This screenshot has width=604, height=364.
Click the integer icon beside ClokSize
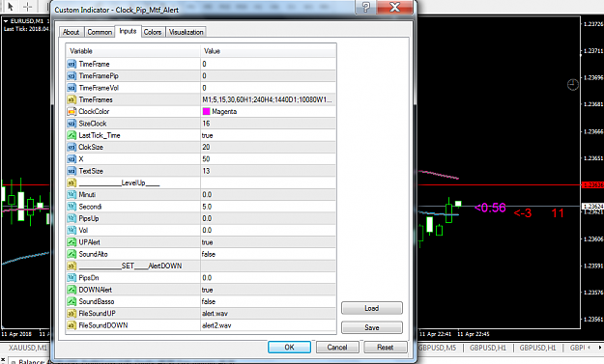click(72, 148)
